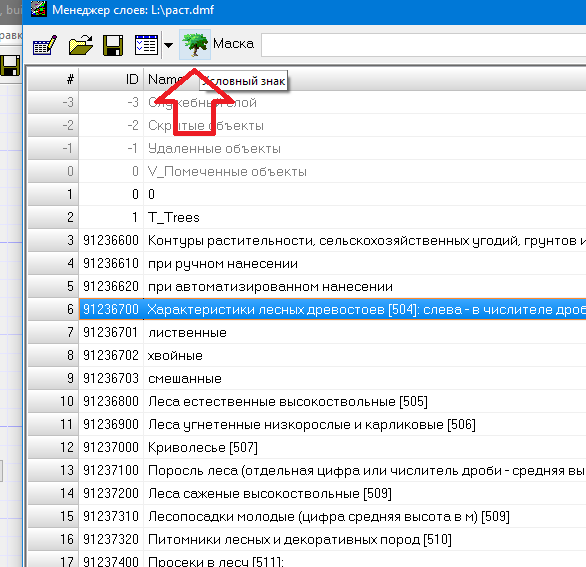The image size is (586, 567).
Task: Click the tree Условный знак icon
Action: [195, 44]
